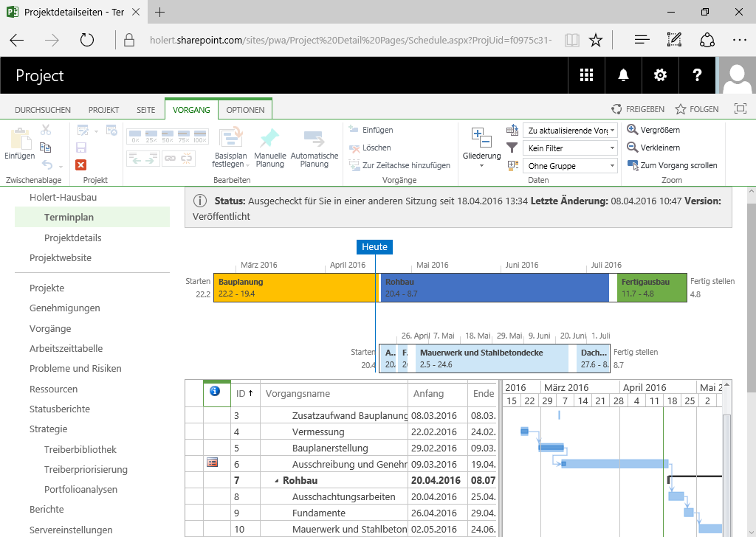Click the Verkleinern zoom-out icon

632,147
